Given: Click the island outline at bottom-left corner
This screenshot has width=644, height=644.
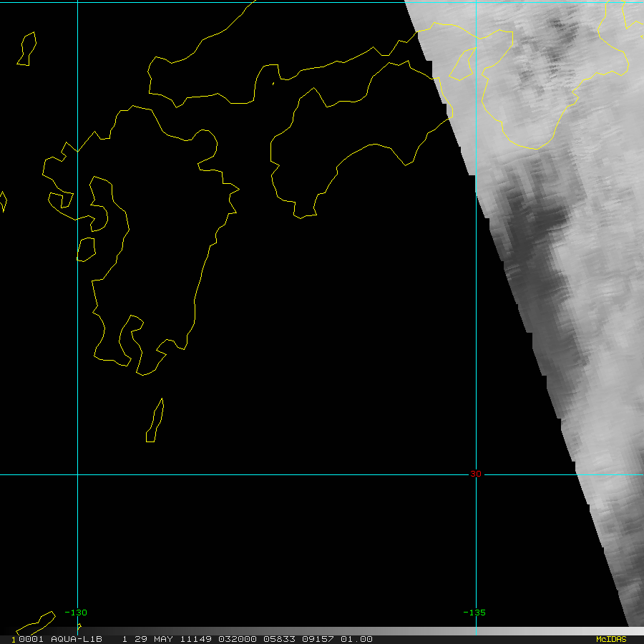Looking at the screenshot, I should click(x=36, y=621).
